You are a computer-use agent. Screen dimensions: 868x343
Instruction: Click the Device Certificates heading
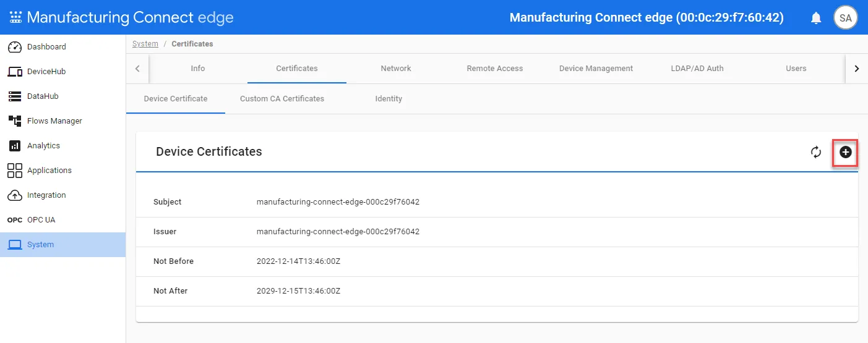tap(209, 152)
